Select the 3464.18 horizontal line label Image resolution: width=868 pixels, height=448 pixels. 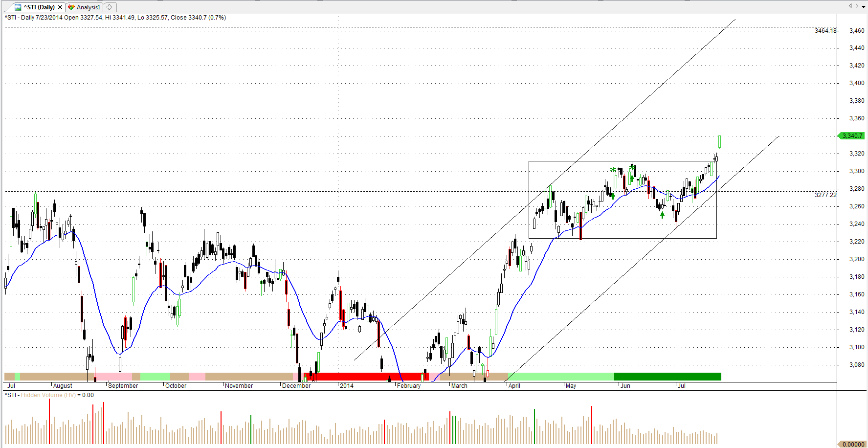(825, 31)
